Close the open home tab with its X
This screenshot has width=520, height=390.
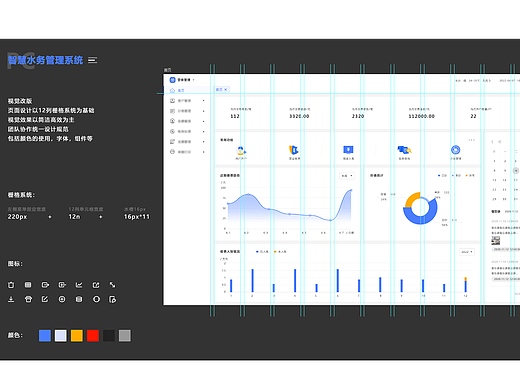click(x=226, y=89)
